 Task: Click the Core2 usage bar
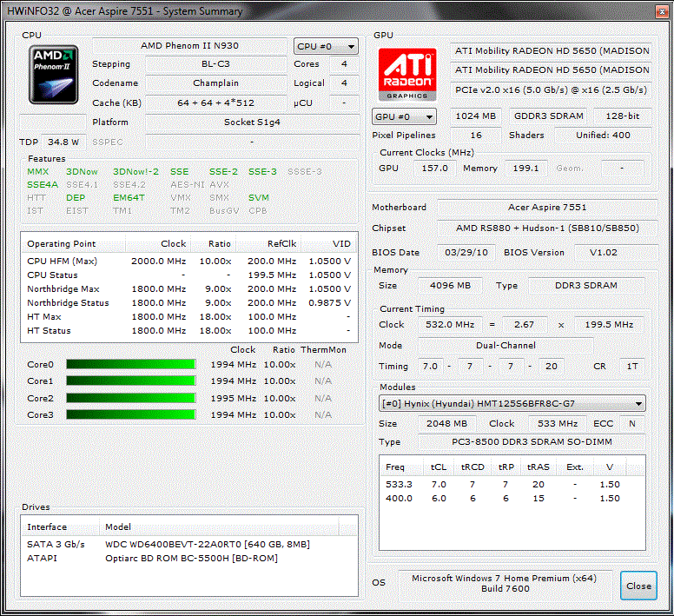click(x=130, y=398)
